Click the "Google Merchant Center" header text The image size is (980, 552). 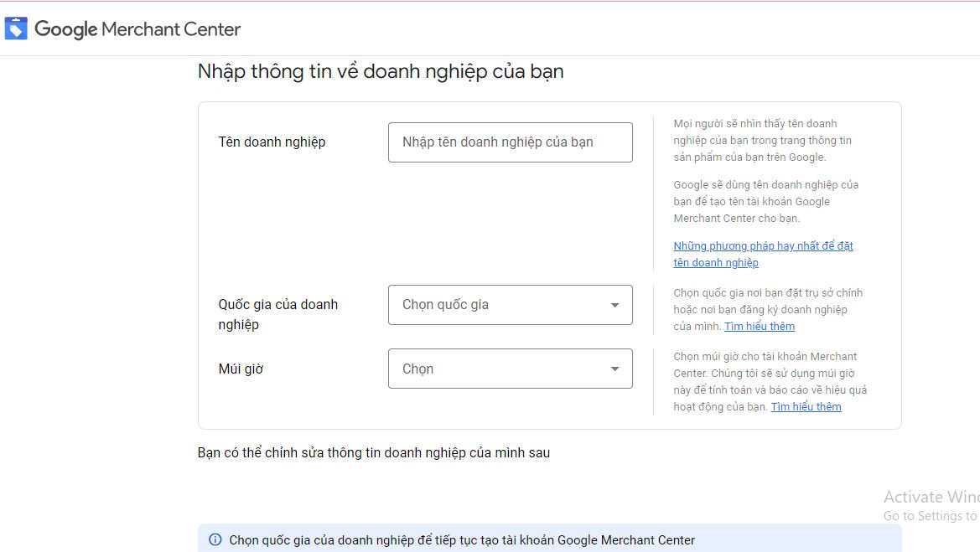(x=136, y=28)
